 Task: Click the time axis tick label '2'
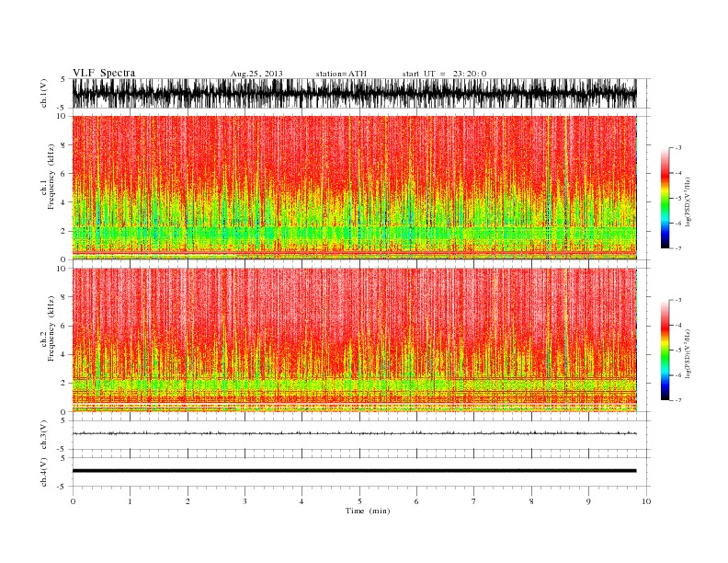click(x=188, y=501)
